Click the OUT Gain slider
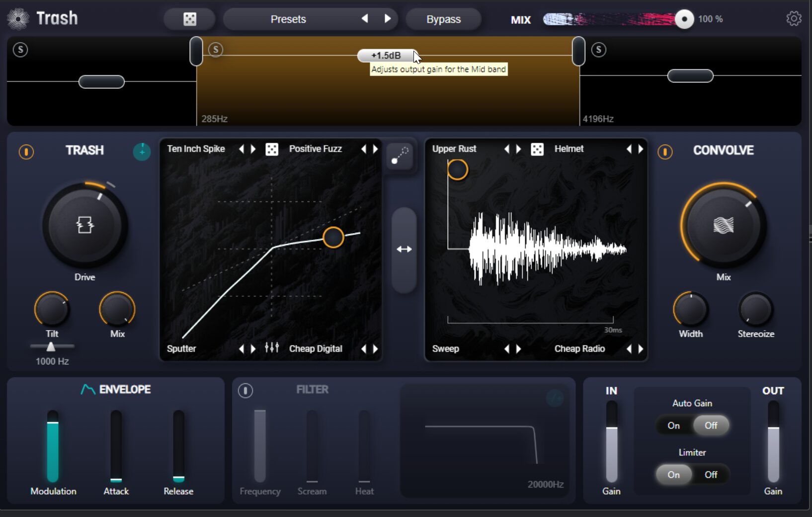 [x=773, y=441]
